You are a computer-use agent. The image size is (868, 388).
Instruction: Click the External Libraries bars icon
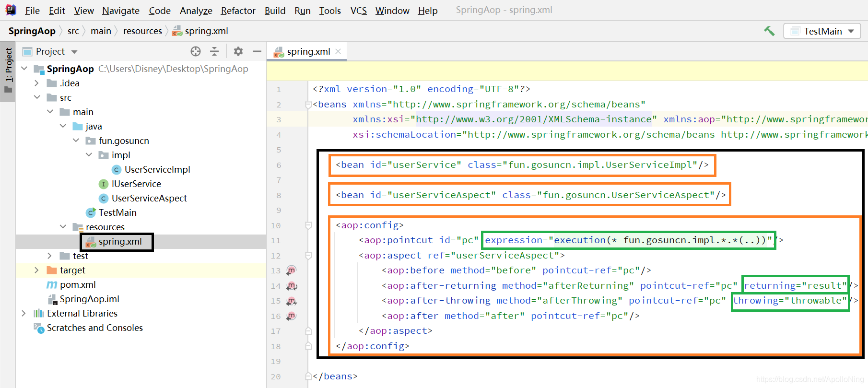39,313
